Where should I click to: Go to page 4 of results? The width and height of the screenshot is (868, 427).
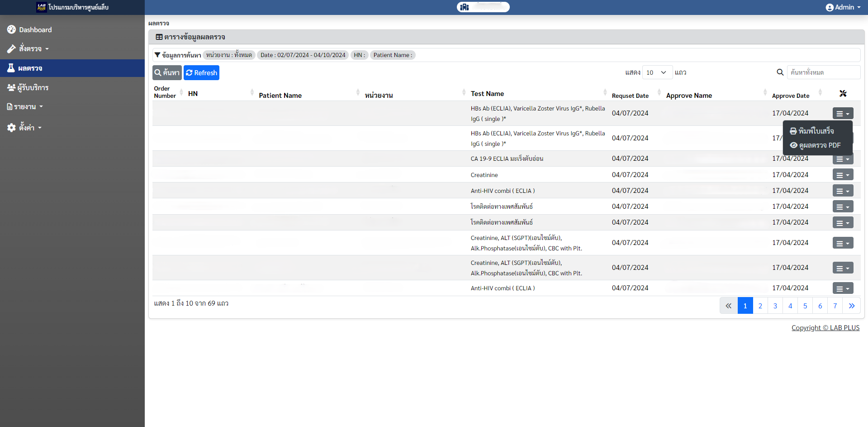pyautogui.click(x=790, y=306)
